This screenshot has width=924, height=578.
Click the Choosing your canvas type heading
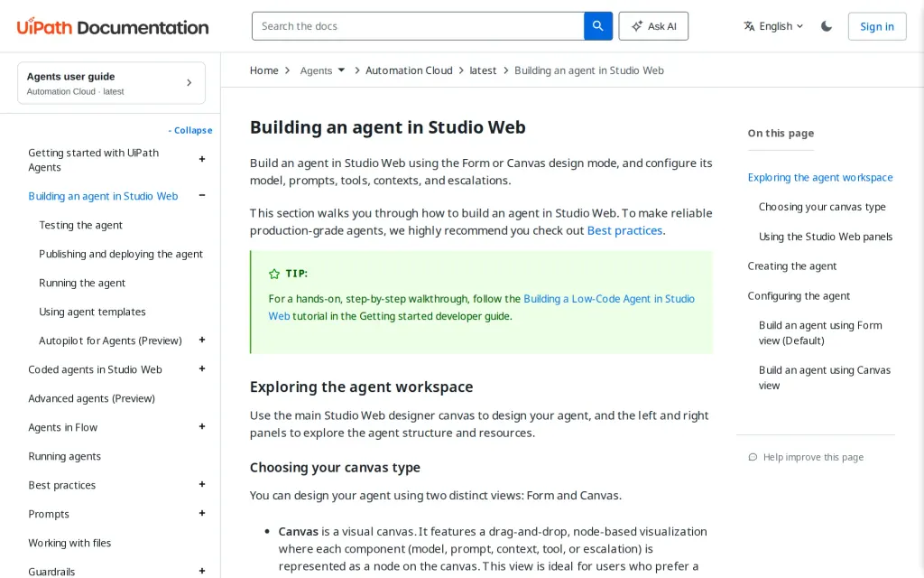(x=335, y=468)
